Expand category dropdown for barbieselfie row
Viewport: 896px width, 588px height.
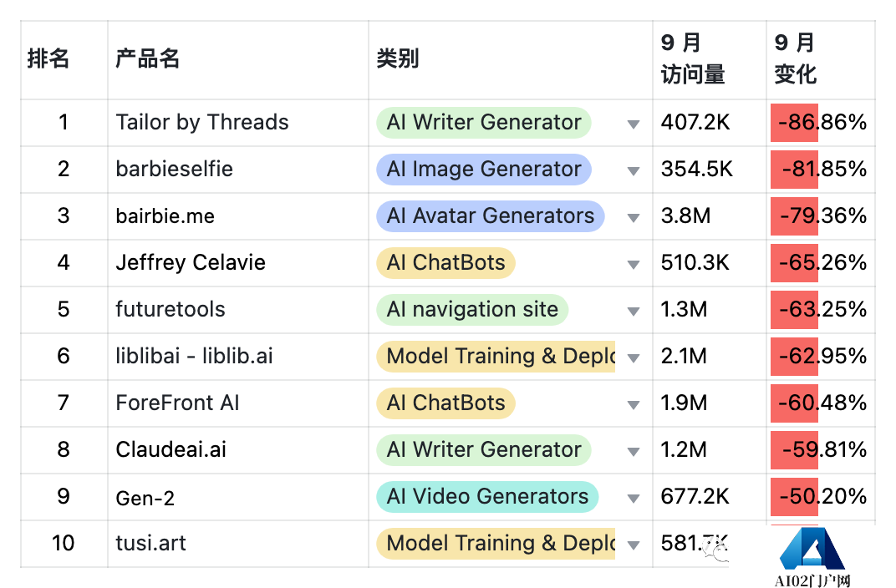633,171
